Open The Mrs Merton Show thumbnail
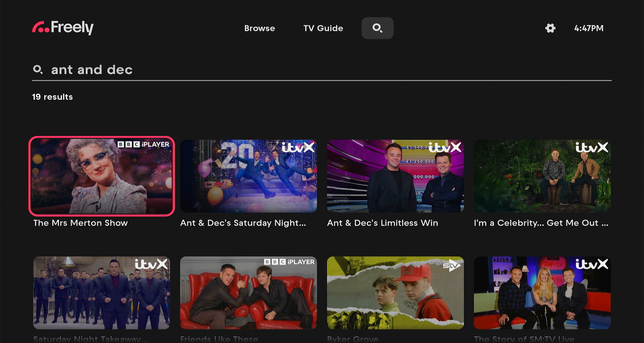 click(x=101, y=176)
